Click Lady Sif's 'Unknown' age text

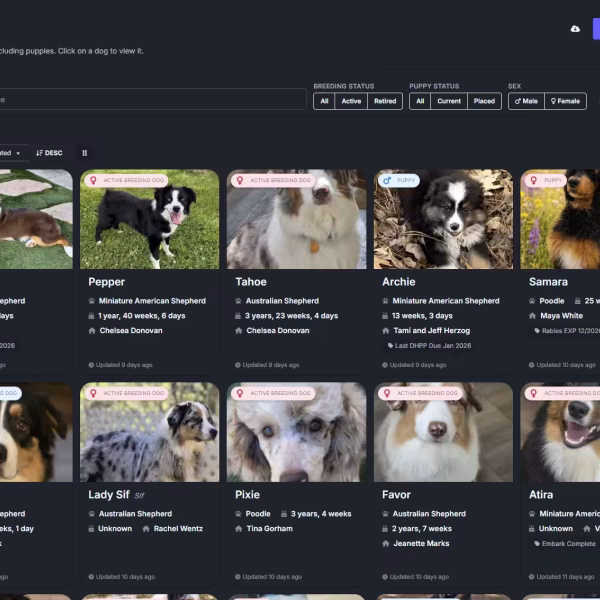click(115, 529)
